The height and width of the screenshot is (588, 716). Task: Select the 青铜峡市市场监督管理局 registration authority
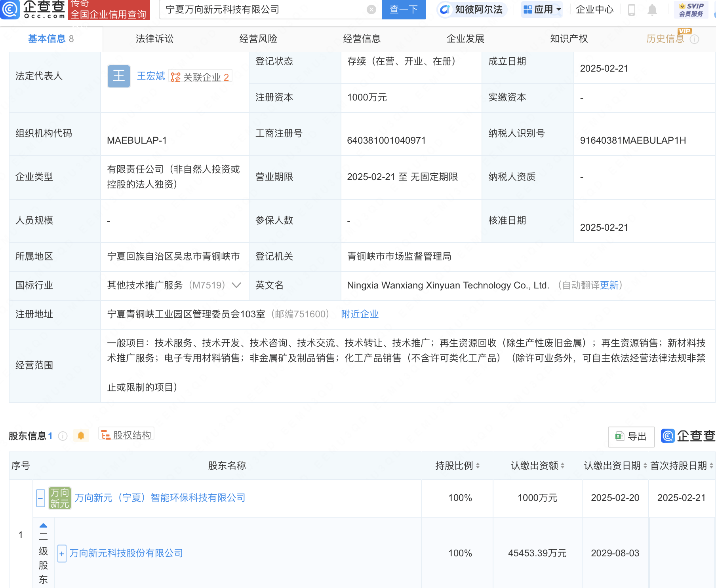coord(399,256)
